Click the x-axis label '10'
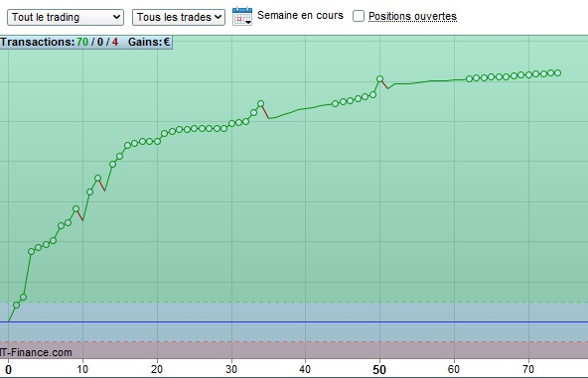The height and width of the screenshot is (378, 588). (82, 369)
